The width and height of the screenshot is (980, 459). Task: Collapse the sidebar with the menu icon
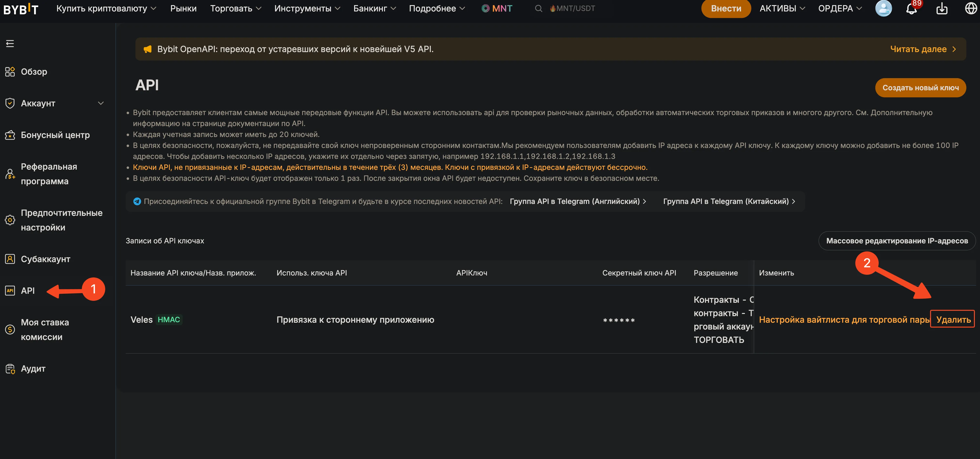tap(10, 44)
